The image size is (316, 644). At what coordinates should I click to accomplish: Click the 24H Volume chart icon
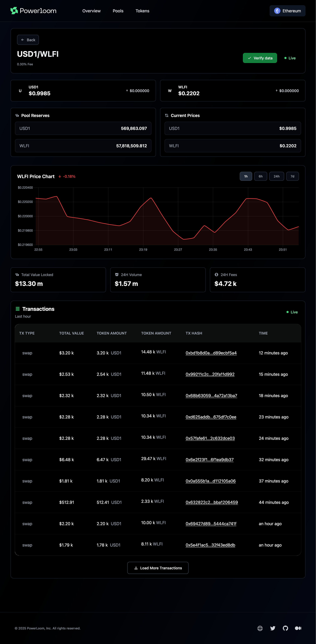(117, 274)
